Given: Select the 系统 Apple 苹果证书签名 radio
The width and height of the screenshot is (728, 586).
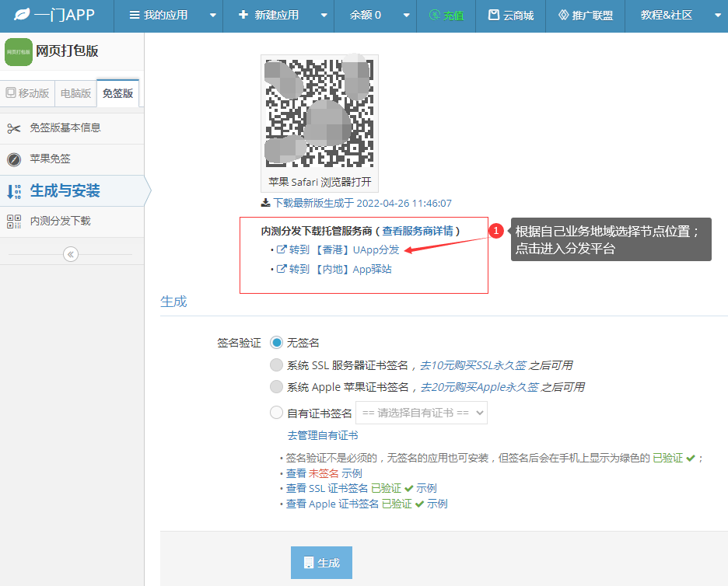Looking at the screenshot, I should [276, 387].
